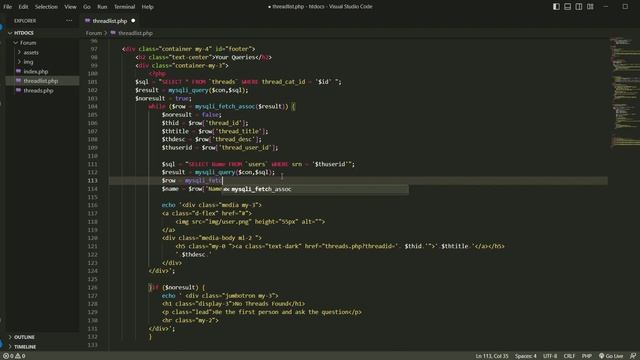This screenshot has width=640, height=360.
Task: Change encoding via UTF-8 status entry
Action: click(x=550, y=356)
